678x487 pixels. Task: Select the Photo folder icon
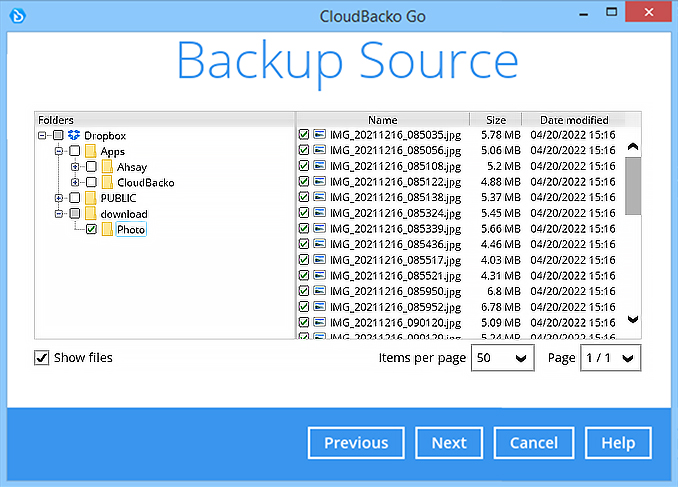107,229
